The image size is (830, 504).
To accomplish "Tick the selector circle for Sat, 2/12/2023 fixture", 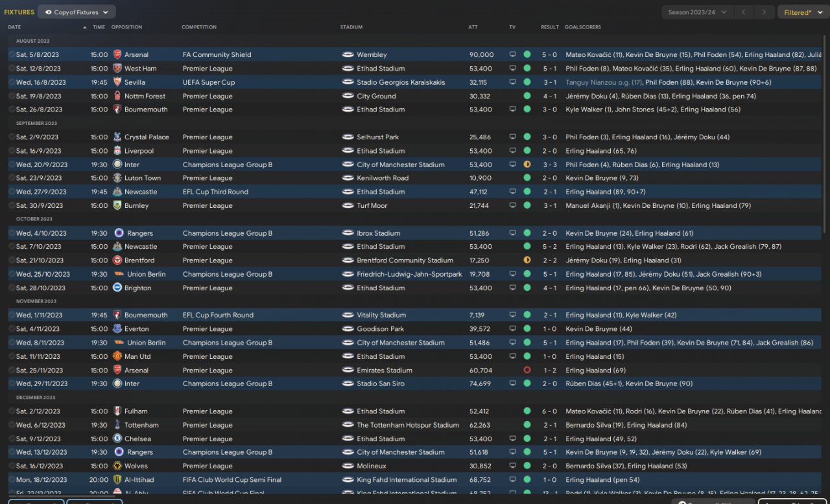I will [x=12, y=411].
